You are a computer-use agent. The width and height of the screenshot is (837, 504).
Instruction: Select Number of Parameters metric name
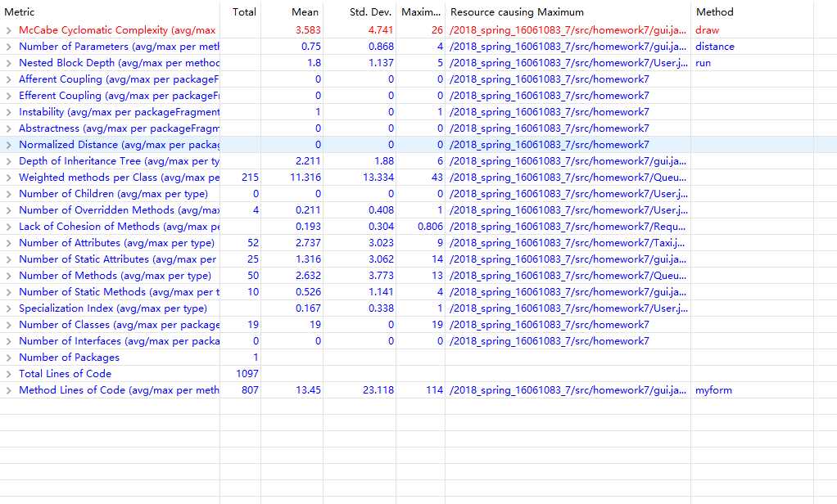(x=119, y=47)
